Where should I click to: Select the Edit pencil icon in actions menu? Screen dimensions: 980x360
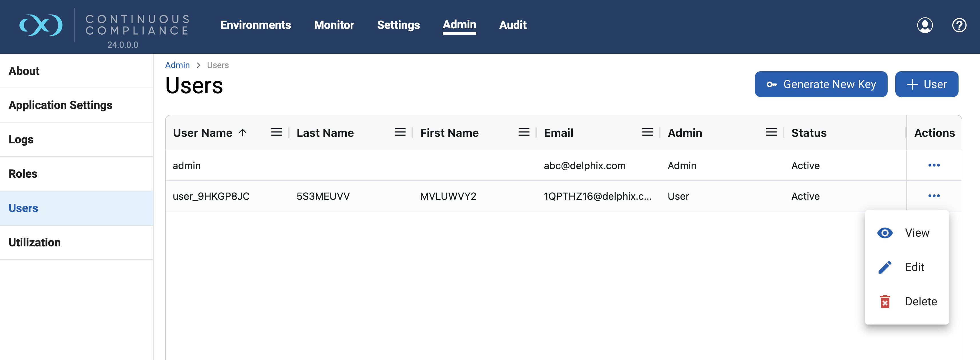[x=884, y=267]
